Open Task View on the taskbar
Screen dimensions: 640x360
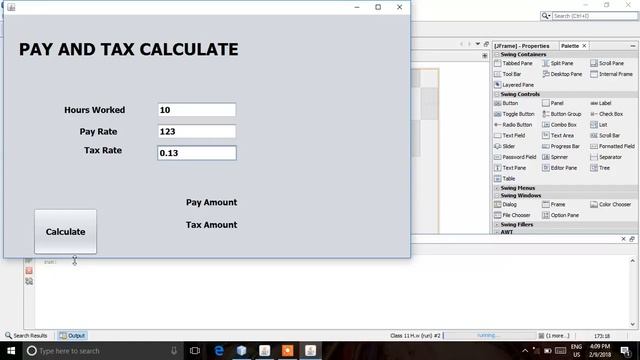tap(195, 351)
